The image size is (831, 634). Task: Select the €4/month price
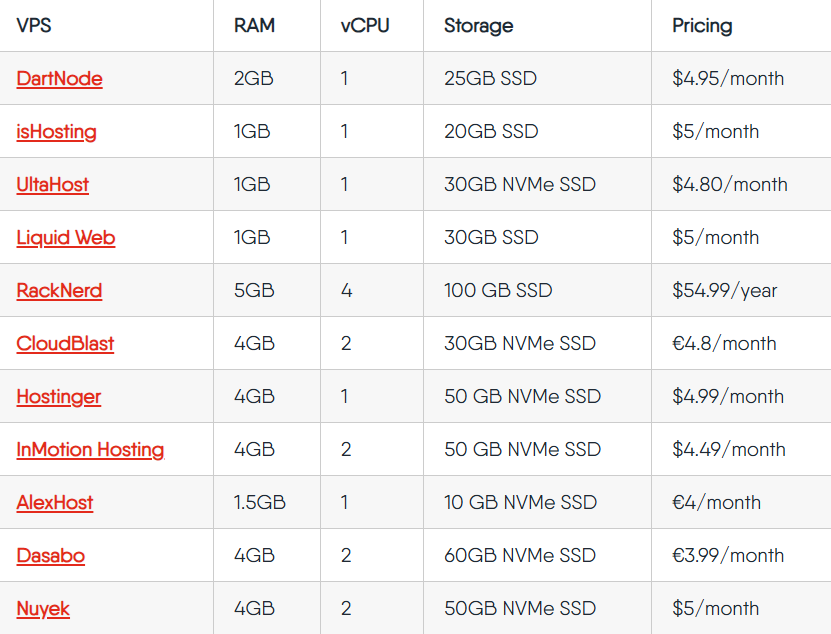717,503
